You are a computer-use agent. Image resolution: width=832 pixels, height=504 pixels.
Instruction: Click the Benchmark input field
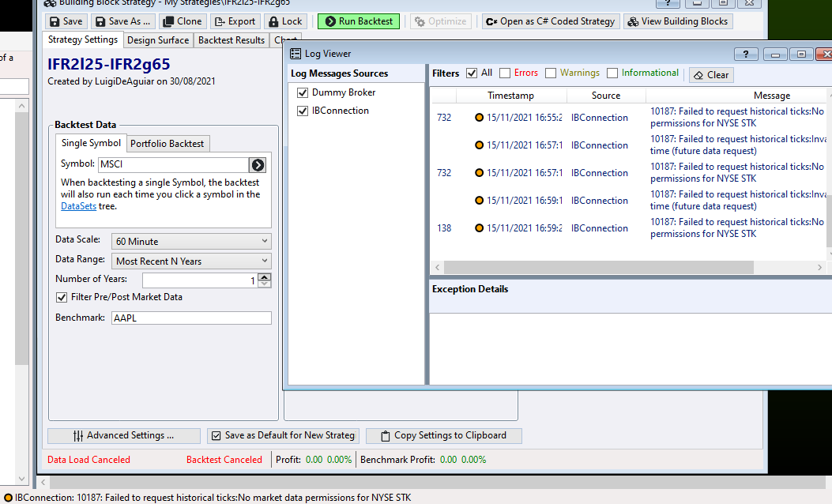(x=191, y=318)
